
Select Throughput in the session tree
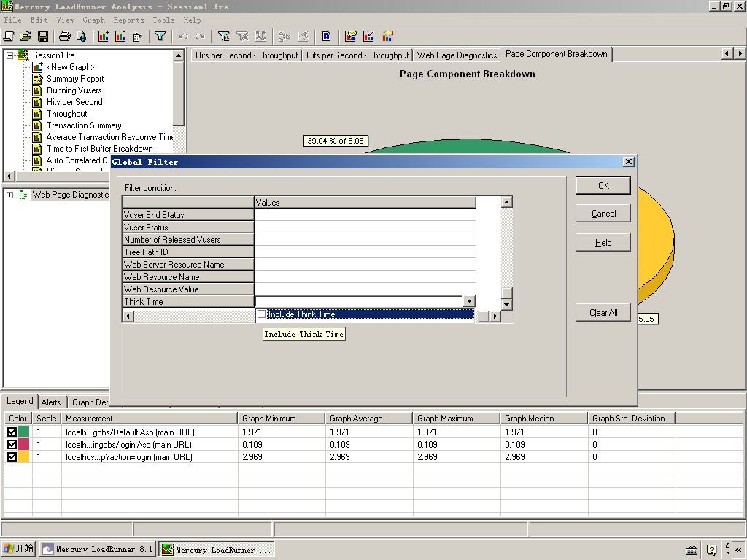coord(66,114)
